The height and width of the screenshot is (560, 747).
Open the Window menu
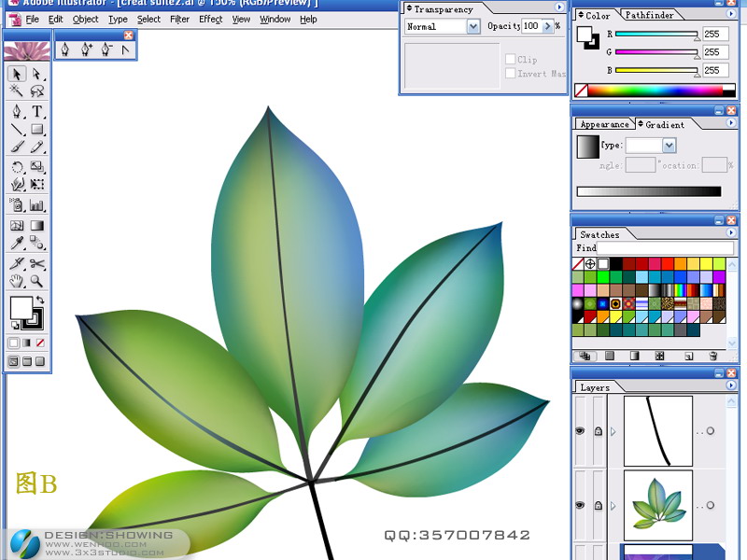275,19
